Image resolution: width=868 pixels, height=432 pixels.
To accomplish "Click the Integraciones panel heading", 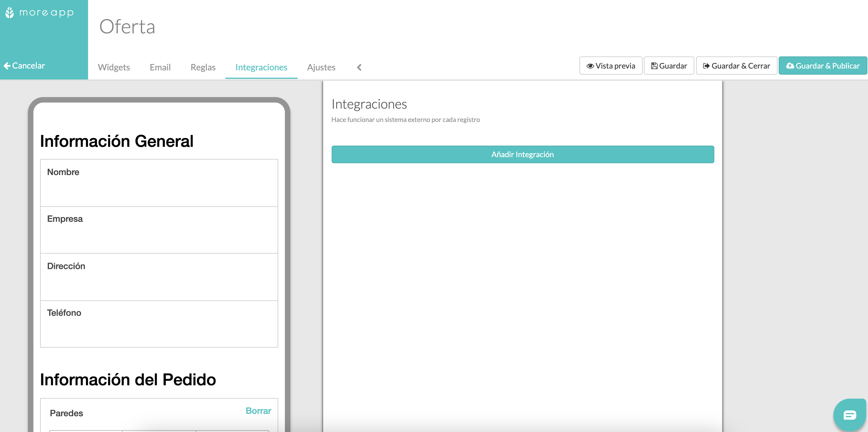I will pyautogui.click(x=369, y=104).
